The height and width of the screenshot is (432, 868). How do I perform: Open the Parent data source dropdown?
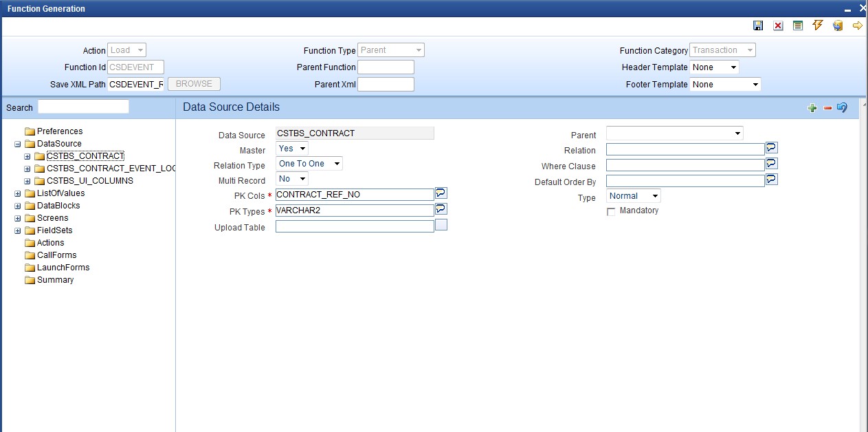(x=675, y=133)
